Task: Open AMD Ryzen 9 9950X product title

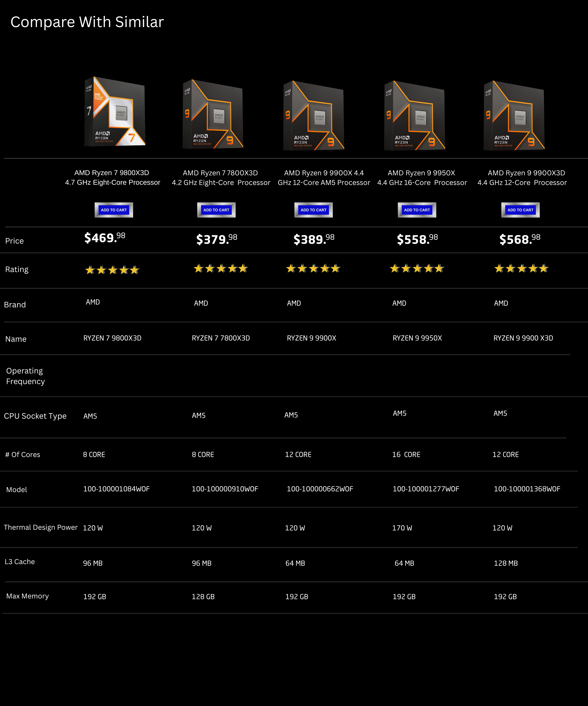Action: pyautogui.click(x=422, y=177)
